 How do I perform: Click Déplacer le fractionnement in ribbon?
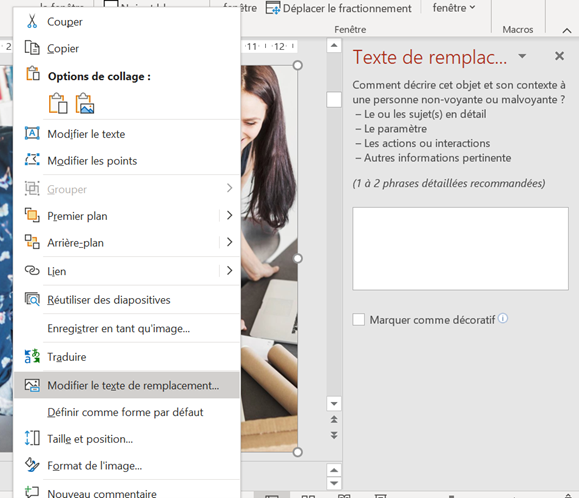(x=339, y=8)
